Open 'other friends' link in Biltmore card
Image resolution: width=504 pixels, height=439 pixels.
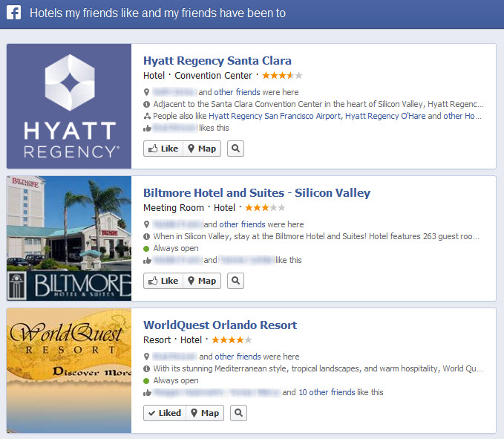point(243,224)
